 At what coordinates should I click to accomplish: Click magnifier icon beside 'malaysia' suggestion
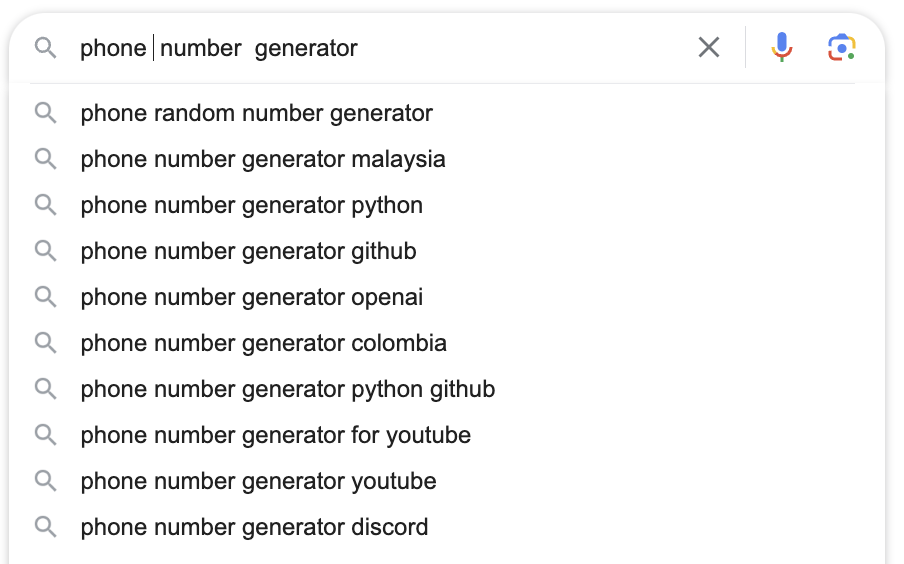pyautogui.click(x=45, y=159)
